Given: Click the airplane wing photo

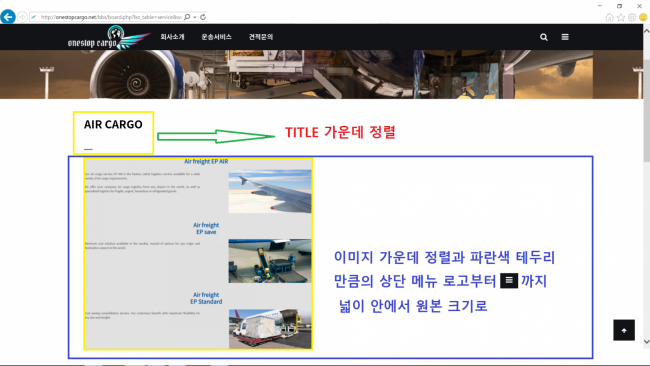Looking at the screenshot, I should tap(270, 191).
